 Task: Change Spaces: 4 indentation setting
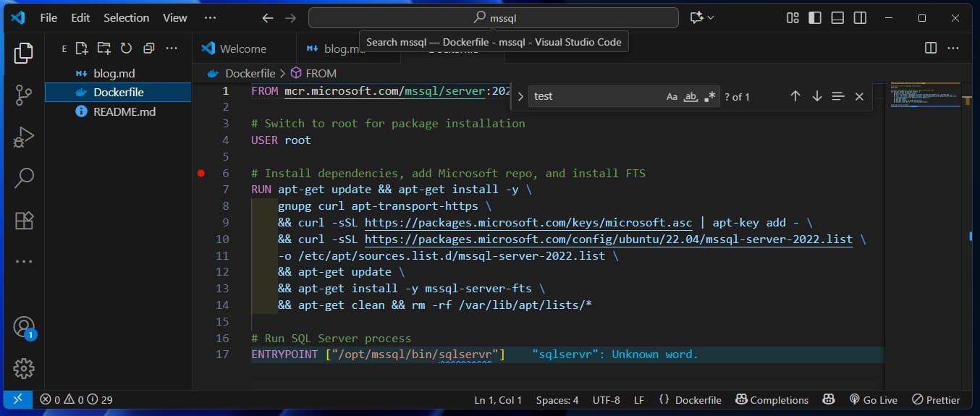coord(557,399)
